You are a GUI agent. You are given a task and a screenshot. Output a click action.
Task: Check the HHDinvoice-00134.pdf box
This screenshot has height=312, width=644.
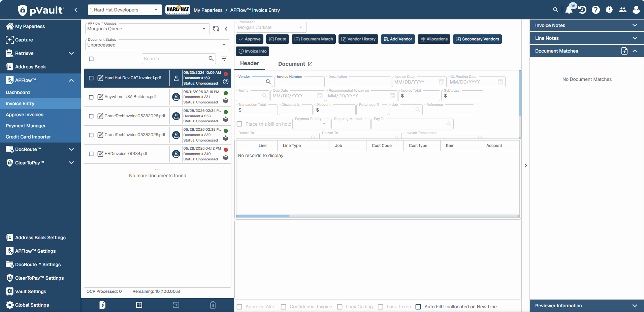91,154
